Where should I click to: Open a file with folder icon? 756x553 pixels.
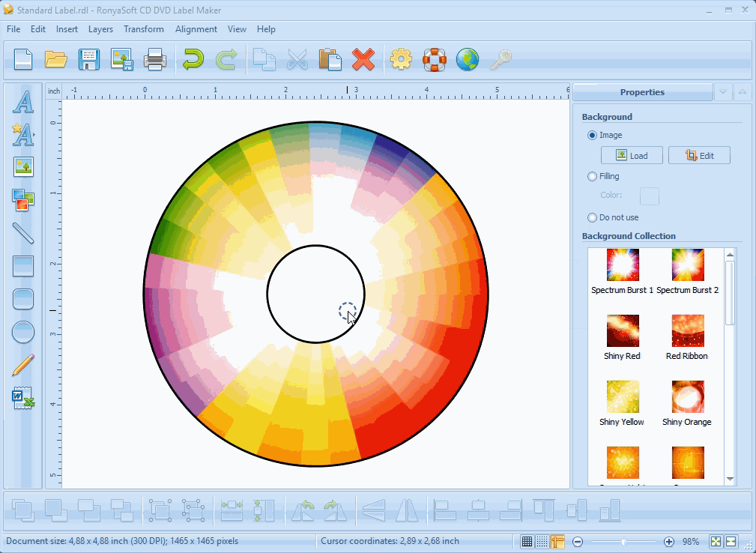pos(56,60)
